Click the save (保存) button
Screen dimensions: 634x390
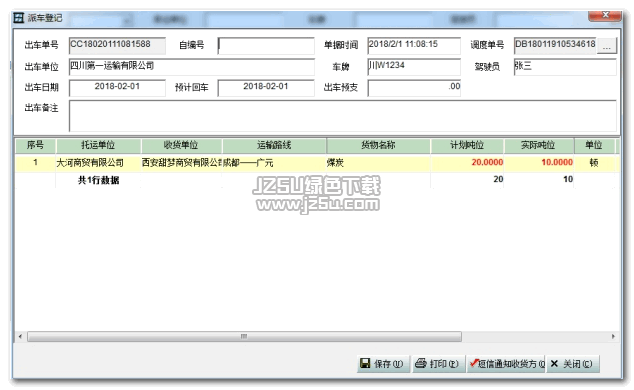(x=383, y=364)
